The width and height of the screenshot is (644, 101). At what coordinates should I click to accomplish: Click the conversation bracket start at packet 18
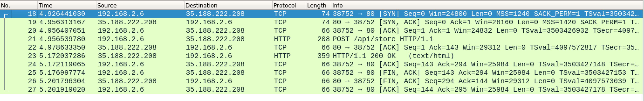[x=6, y=16]
